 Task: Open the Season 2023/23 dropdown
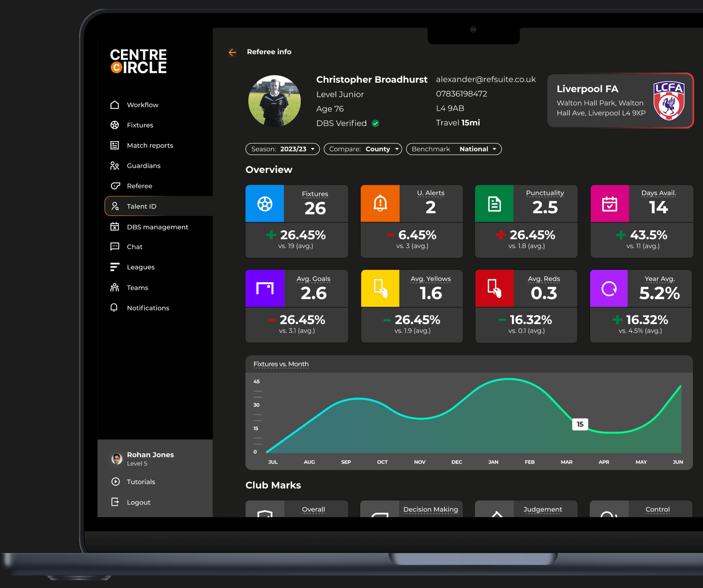point(282,149)
